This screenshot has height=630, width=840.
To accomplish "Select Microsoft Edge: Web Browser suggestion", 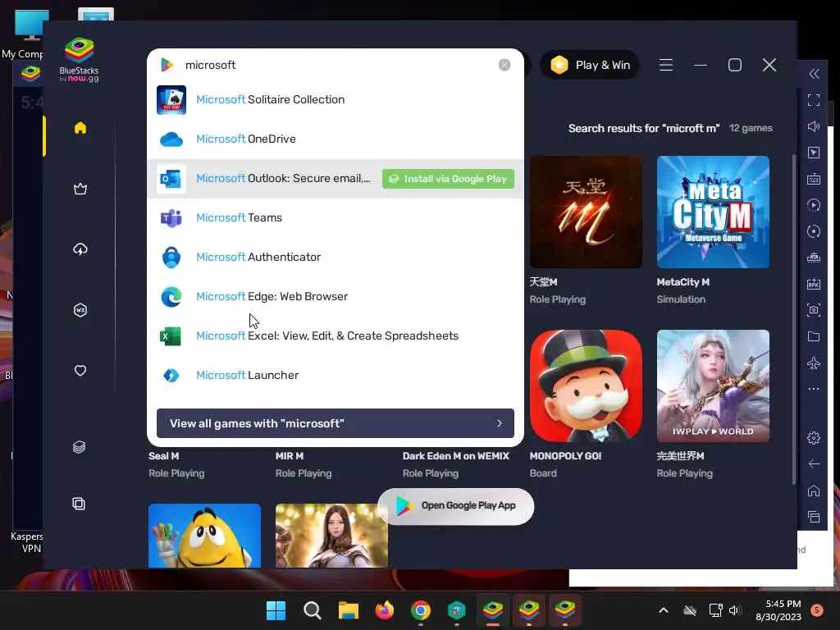I will point(336,297).
